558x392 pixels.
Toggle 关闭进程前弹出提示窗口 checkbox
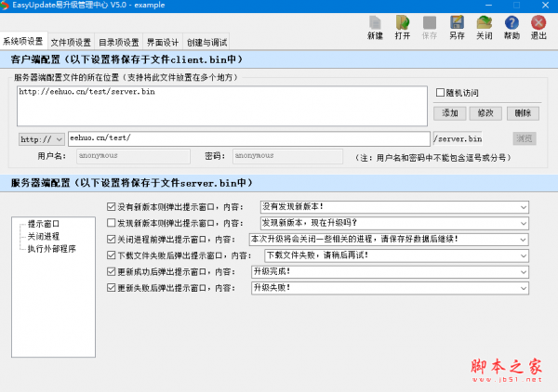pos(111,239)
